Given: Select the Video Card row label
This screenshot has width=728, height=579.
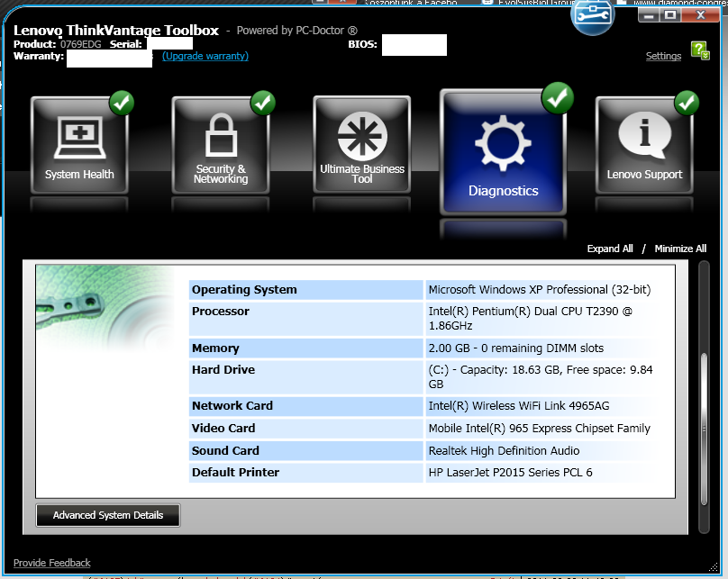Looking at the screenshot, I should pyautogui.click(x=305, y=429).
